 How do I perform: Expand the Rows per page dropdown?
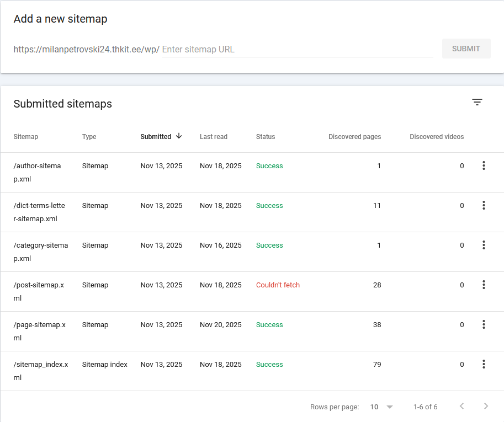point(382,407)
